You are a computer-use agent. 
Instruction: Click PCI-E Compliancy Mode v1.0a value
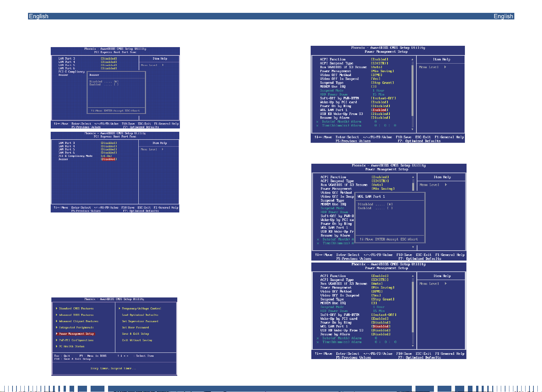106,156
